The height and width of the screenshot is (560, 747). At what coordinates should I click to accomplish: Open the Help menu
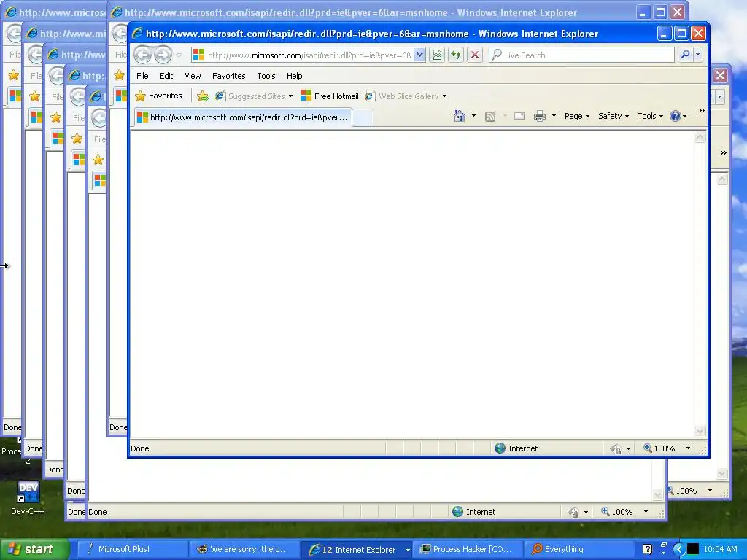tap(294, 76)
